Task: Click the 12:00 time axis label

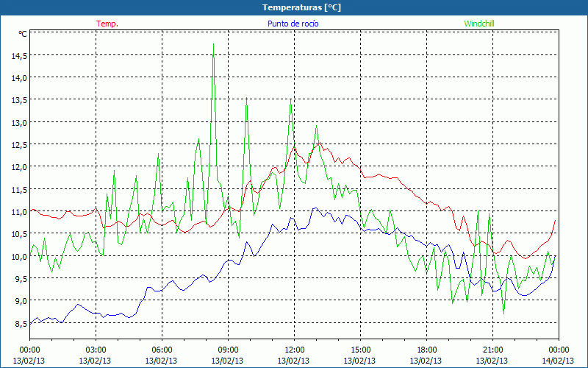Action: 294,350
